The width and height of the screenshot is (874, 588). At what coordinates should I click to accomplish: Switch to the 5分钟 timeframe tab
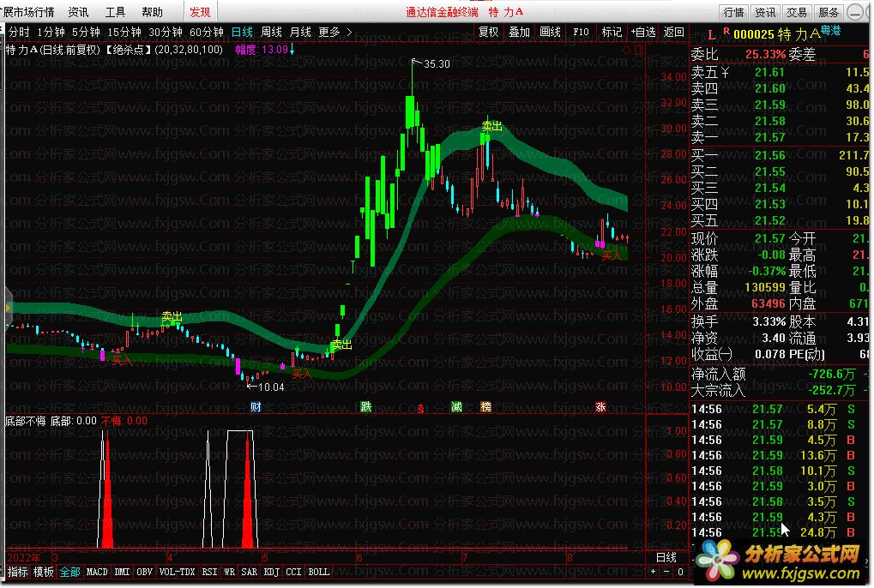pyautogui.click(x=86, y=33)
